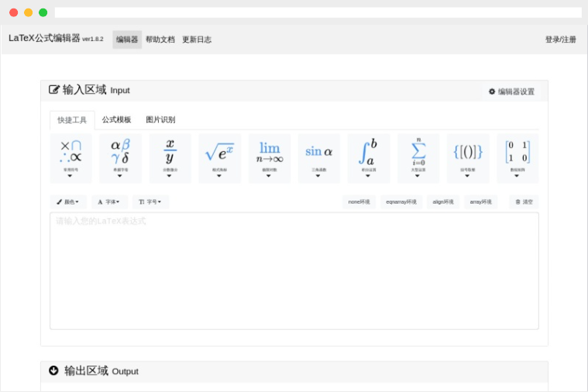
Task: Open 帮助文档 in the top navigation
Action: [160, 40]
